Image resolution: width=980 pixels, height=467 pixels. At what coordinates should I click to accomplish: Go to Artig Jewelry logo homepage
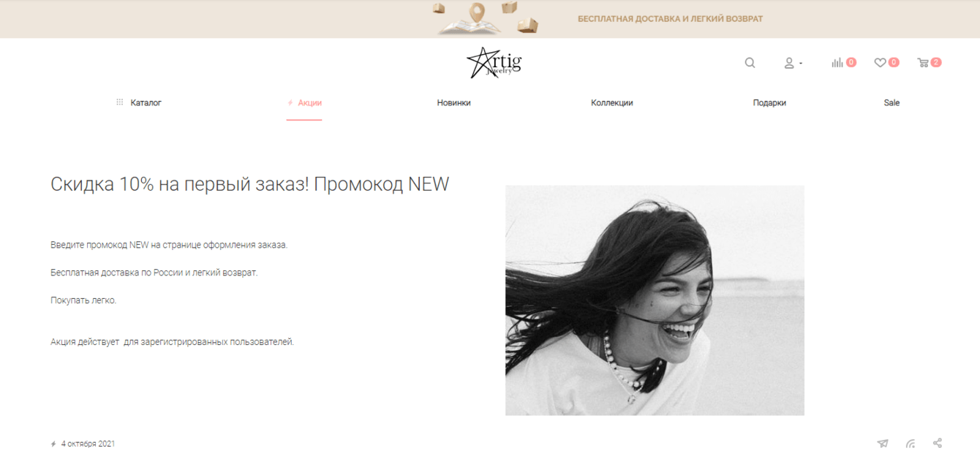pos(494,62)
